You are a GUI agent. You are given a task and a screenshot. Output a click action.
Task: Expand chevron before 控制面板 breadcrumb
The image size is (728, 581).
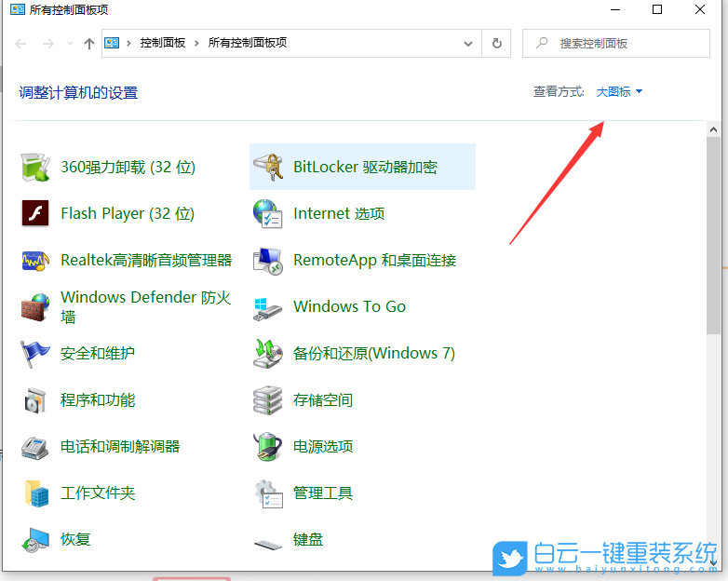[128, 43]
